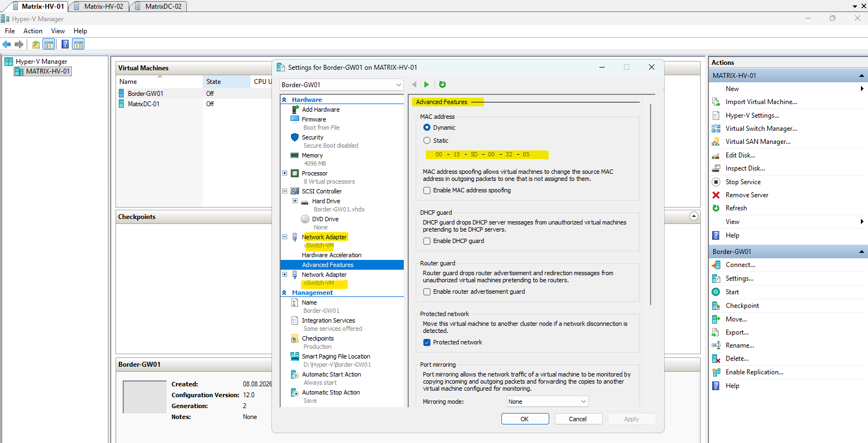Image resolution: width=868 pixels, height=443 pixels.
Task: Click Export action for Border-GW01
Action: (737, 332)
